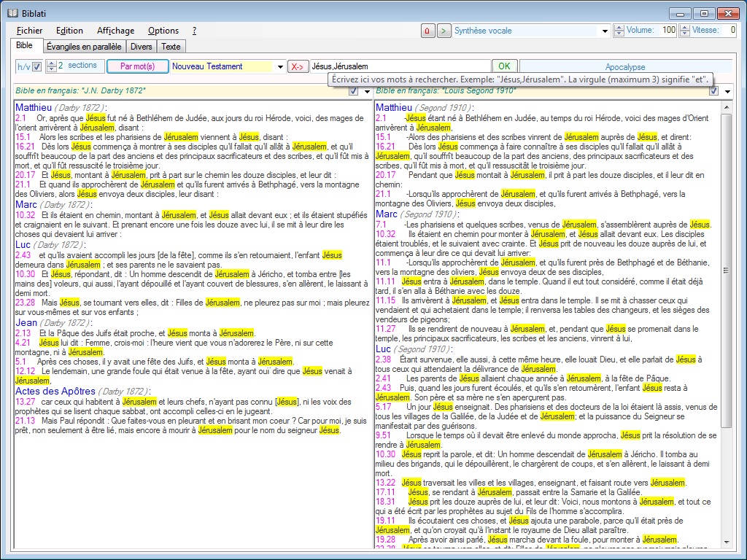
Task: Toggle the Louis Segond 1910 panel checkbox
Action: click(713, 90)
